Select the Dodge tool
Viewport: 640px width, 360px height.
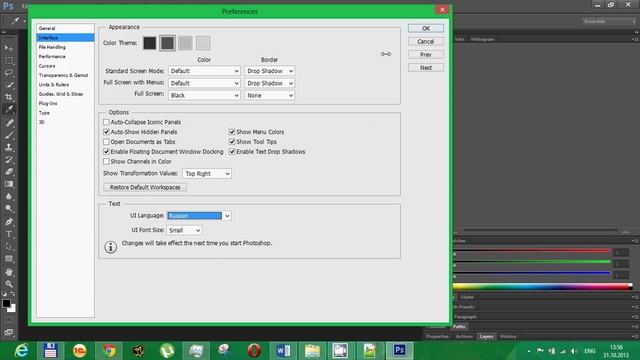click(x=9, y=209)
